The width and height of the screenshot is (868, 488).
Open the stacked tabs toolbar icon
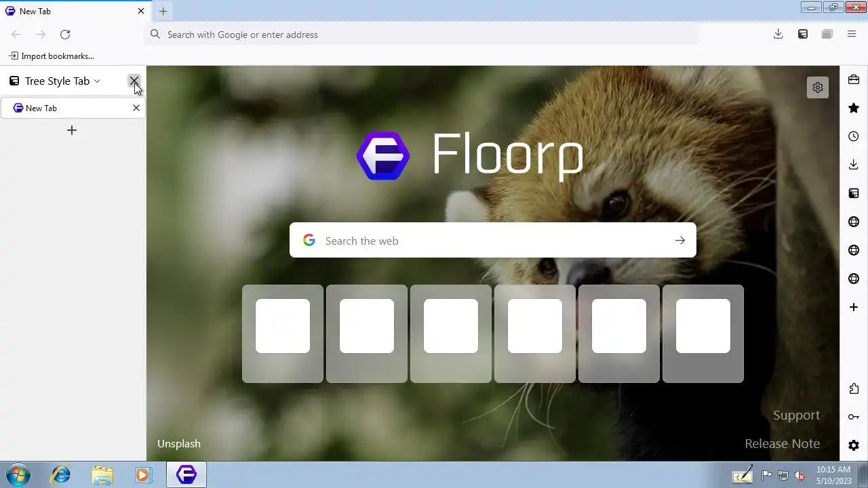pos(827,34)
